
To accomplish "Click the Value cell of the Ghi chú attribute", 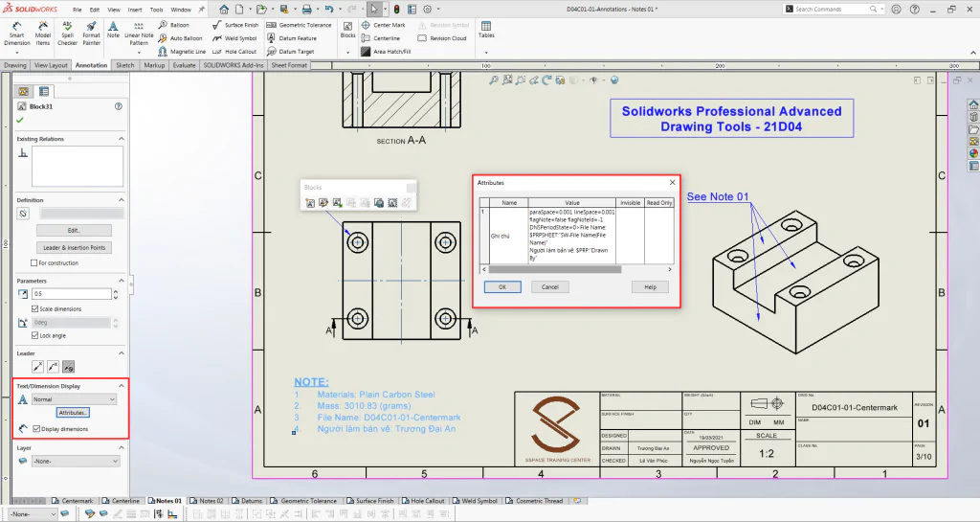I will pos(572,235).
